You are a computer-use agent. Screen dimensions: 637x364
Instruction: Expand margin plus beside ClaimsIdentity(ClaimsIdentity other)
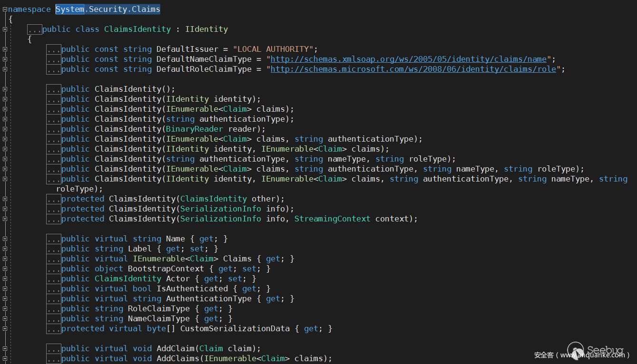[4, 199]
